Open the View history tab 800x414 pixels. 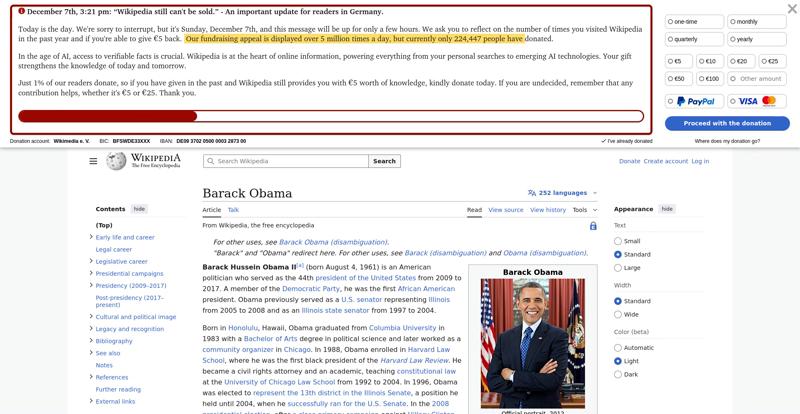tap(547, 210)
